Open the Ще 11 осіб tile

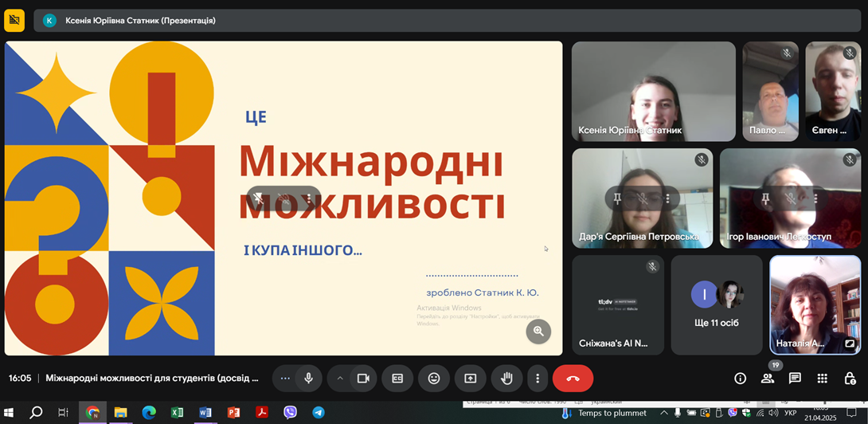717,304
